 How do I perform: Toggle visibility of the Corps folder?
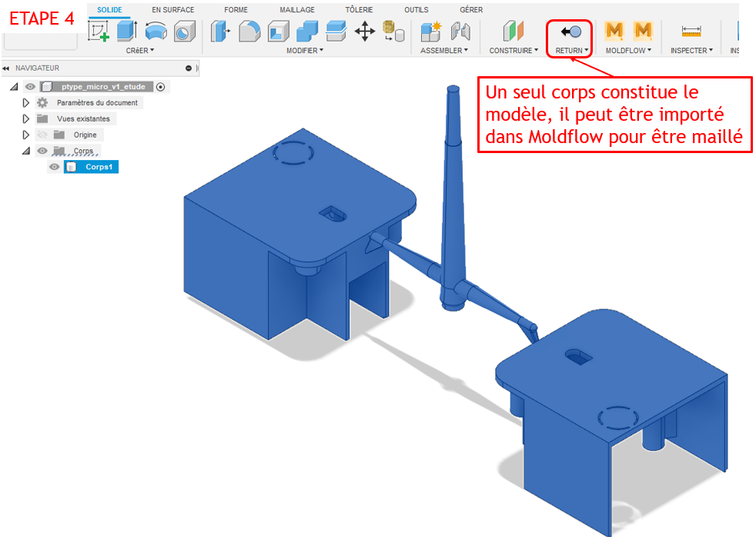(42, 151)
